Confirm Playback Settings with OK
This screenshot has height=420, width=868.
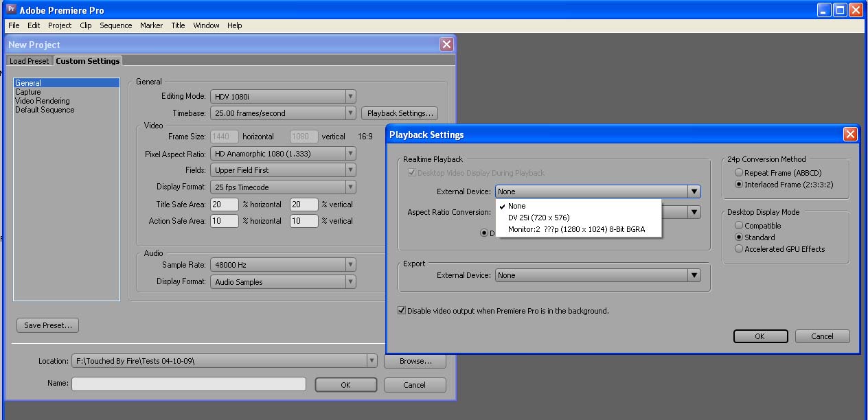tap(760, 336)
